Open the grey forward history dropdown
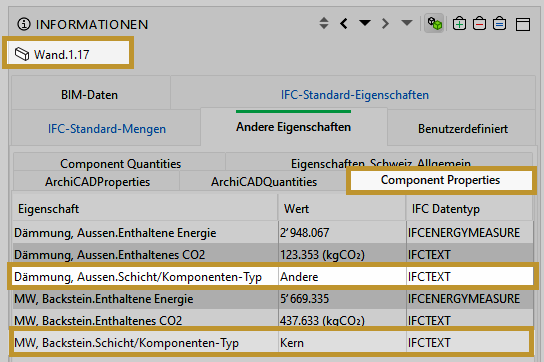The width and height of the screenshot is (544, 362). coord(407,23)
